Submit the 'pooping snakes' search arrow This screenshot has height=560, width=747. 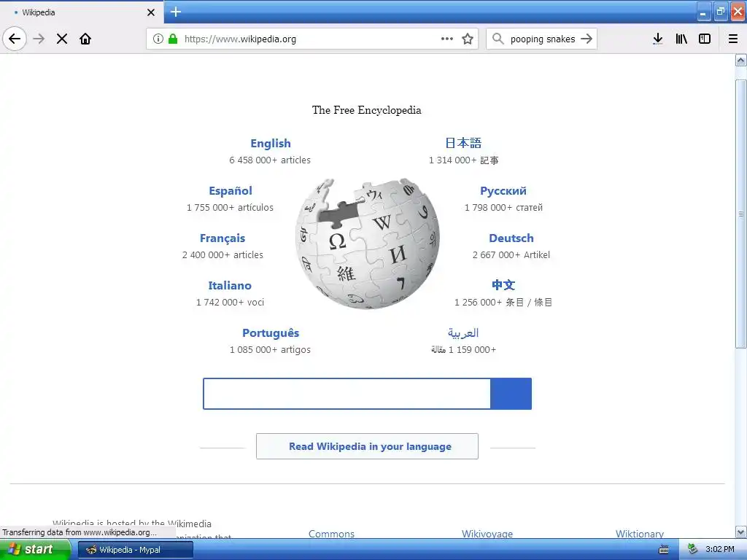tap(587, 39)
